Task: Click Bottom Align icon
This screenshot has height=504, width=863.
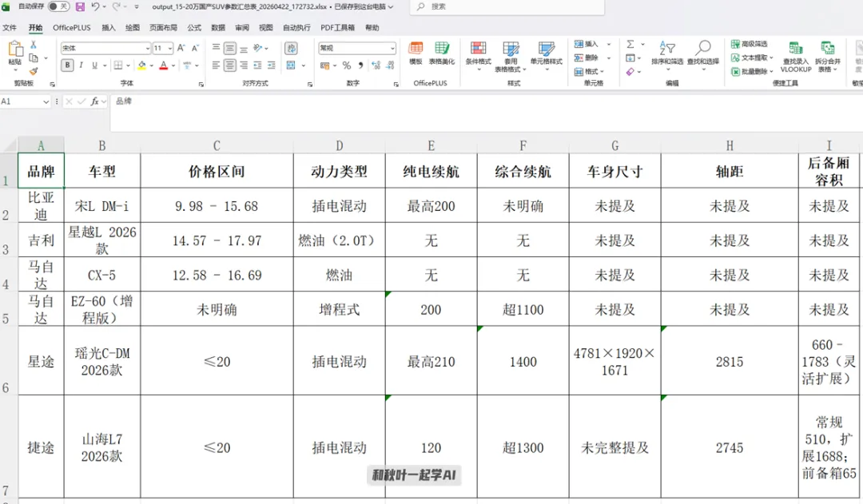Action: click(244, 49)
